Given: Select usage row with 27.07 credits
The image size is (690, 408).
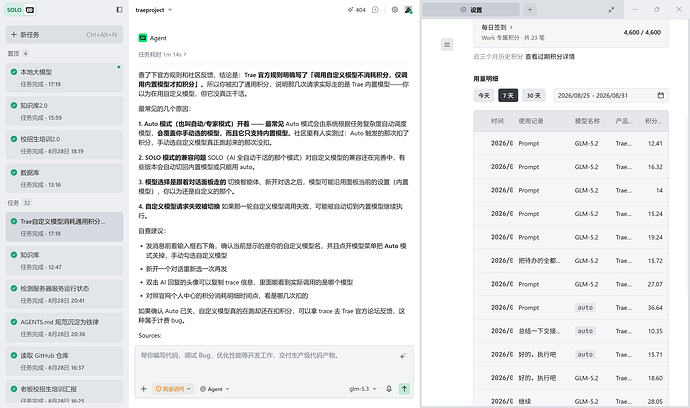Looking at the screenshot, I should pyautogui.click(x=571, y=284).
